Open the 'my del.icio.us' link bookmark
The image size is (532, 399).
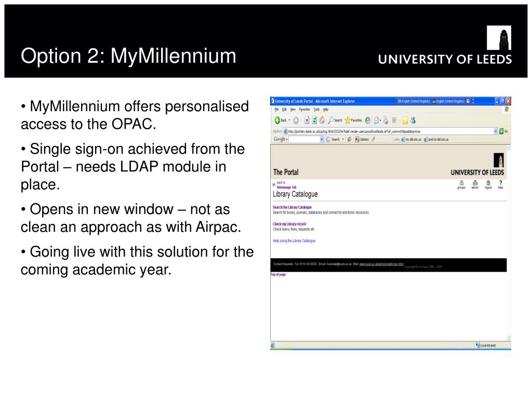[x=411, y=139]
